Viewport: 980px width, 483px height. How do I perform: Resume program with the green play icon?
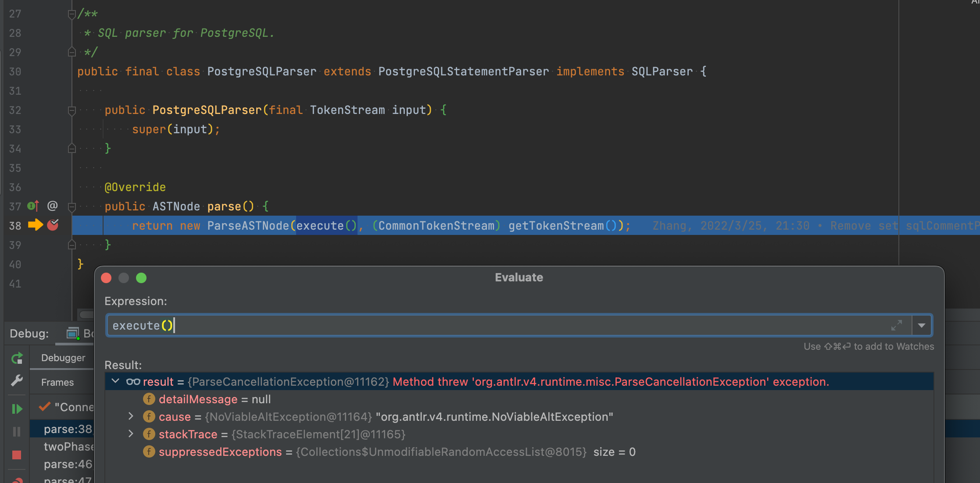click(x=17, y=409)
